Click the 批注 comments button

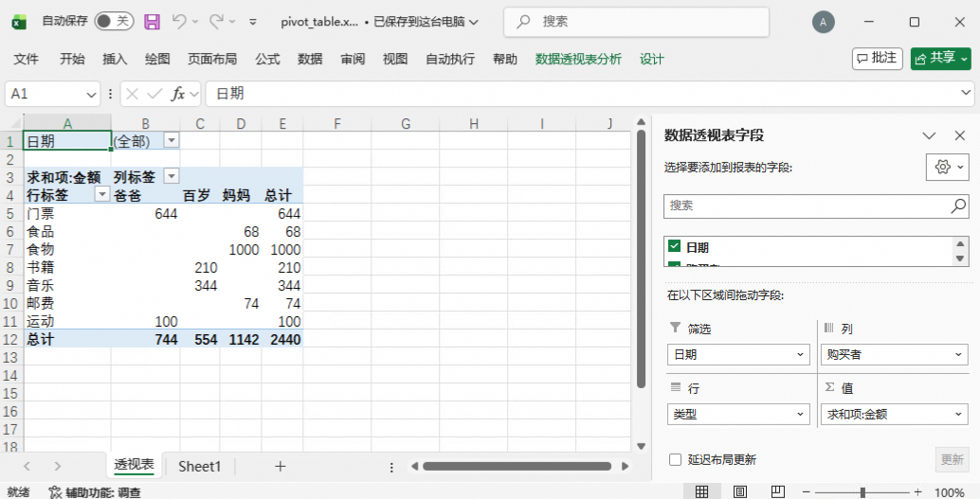[x=877, y=58]
